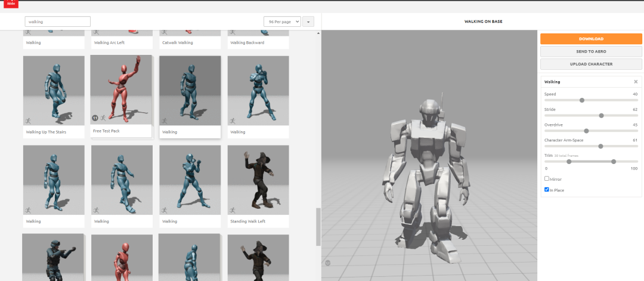
Task: Click the Speed slider handle
Action: (582, 100)
